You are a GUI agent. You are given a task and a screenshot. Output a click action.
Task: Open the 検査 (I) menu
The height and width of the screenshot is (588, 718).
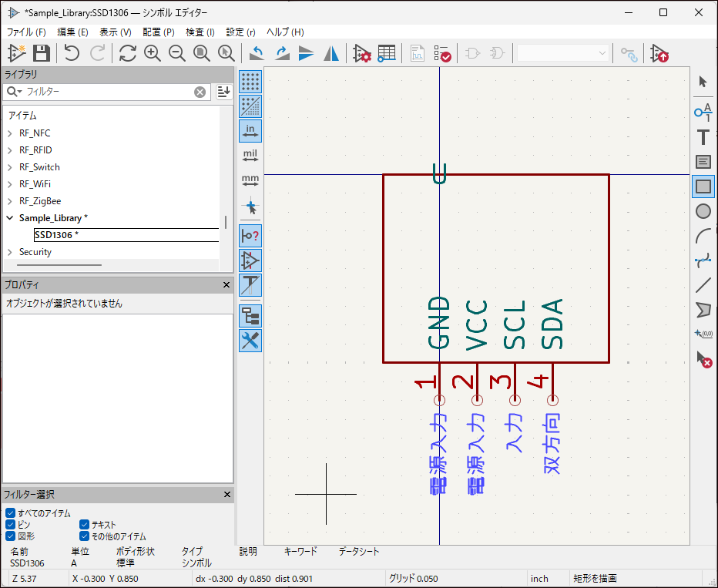[200, 32]
